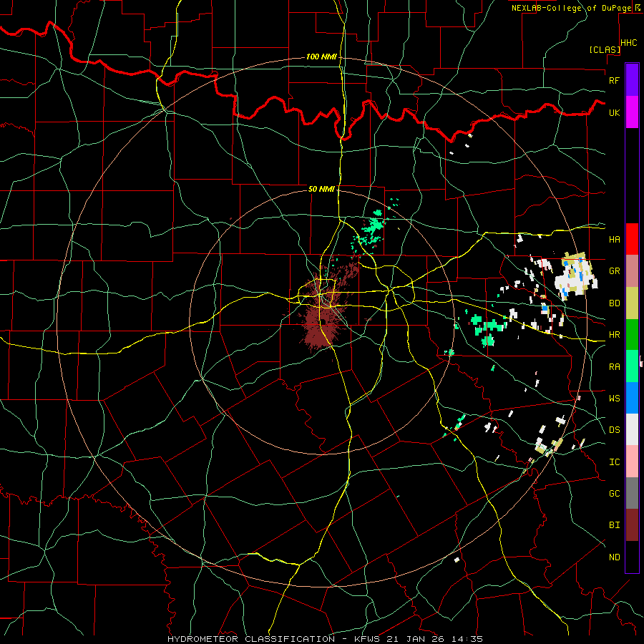644x644 pixels.
Task: Click the RA legend label
Action: point(614,367)
